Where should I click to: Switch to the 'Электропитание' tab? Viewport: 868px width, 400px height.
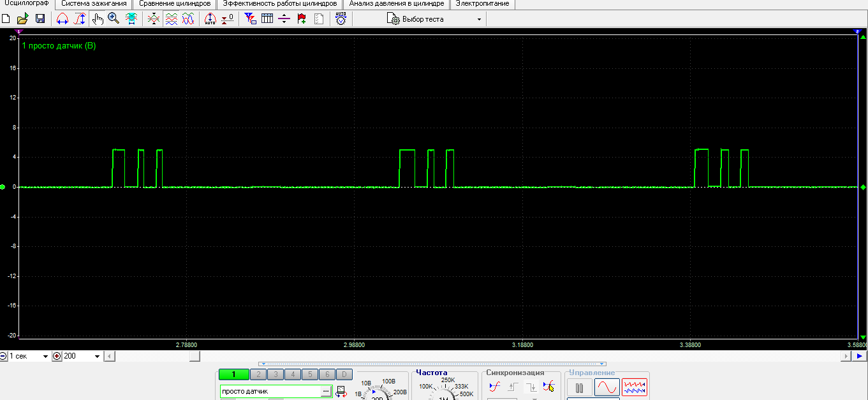coord(482,4)
